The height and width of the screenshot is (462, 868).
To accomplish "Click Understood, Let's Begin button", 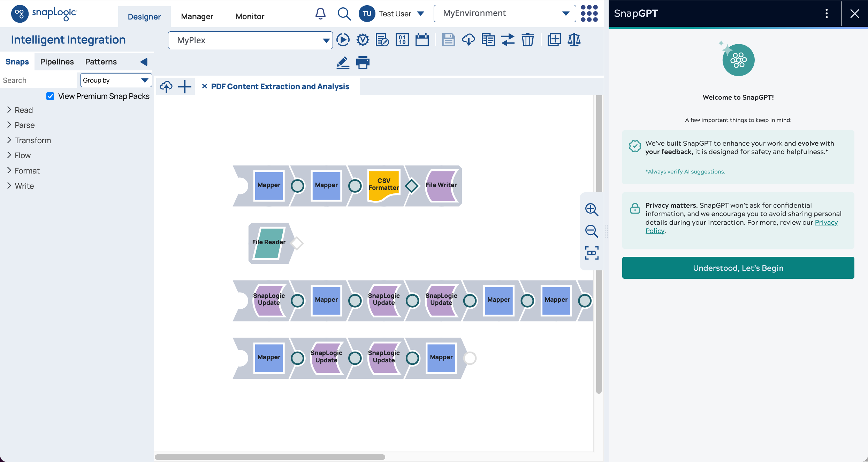I will pos(738,268).
